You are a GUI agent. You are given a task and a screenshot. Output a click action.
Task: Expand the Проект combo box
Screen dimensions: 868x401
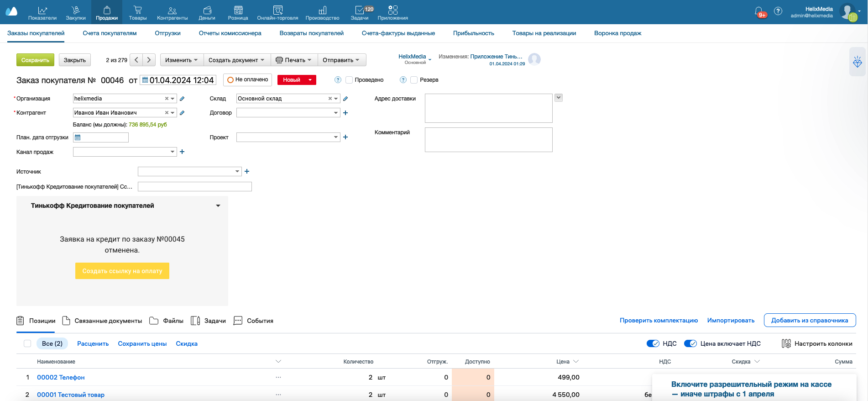click(x=336, y=137)
